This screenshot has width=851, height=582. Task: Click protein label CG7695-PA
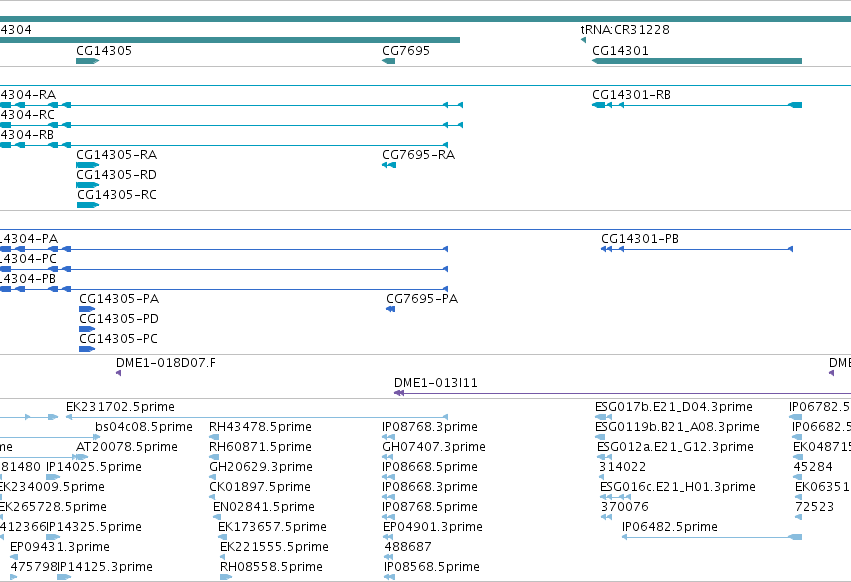click(422, 299)
